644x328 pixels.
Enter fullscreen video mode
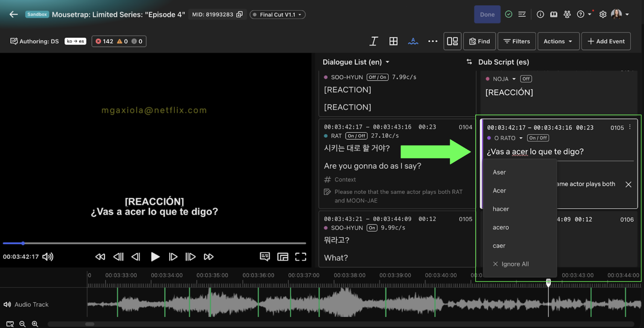[x=301, y=257]
